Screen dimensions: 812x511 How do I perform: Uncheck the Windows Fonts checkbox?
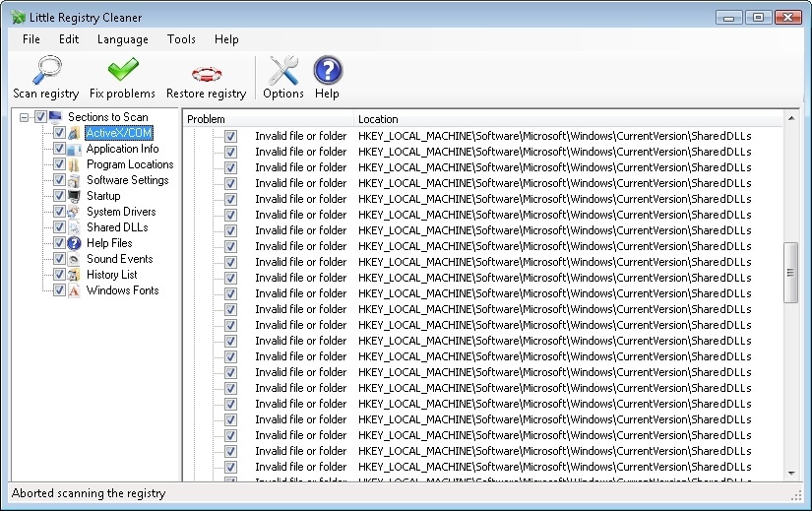pos(59,290)
